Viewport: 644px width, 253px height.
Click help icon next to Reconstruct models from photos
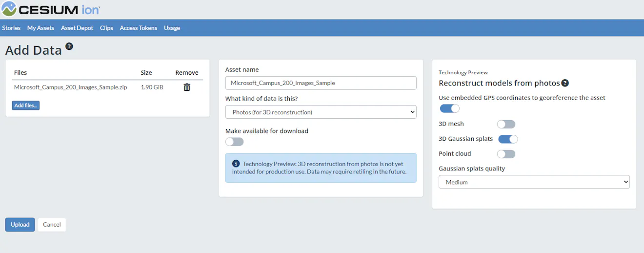(x=565, y=84)
